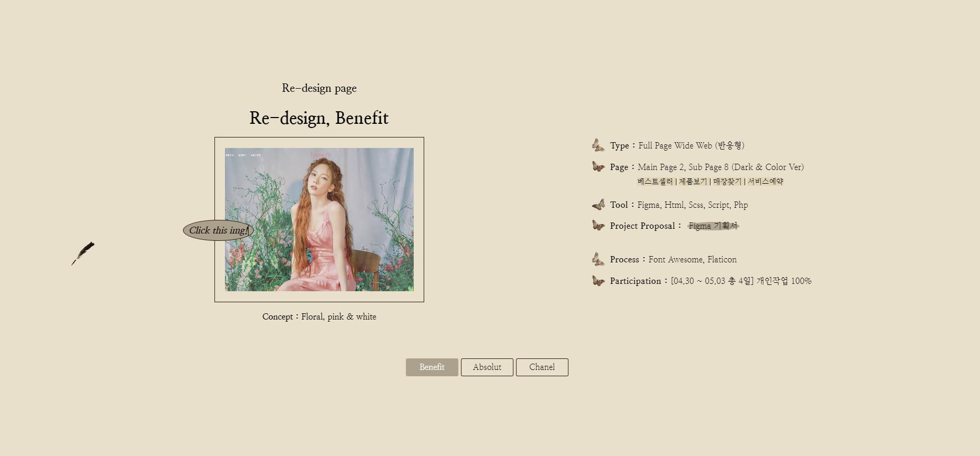Click the 'Re-design, Benefit' heading
The width and height of the screenshot is (980, 456).
pos(319,118)
